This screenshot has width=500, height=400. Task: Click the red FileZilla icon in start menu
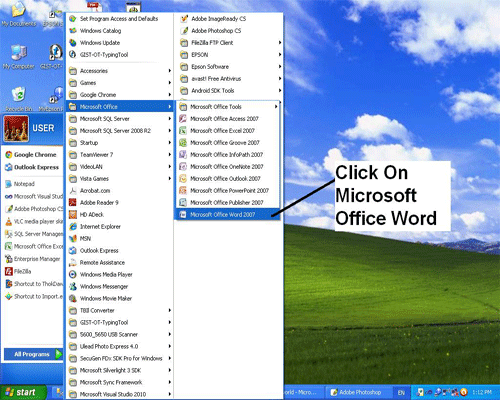click(x=9, y=271)
